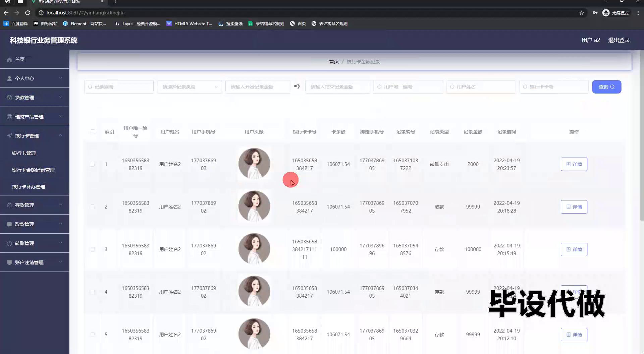644x354 pixels.
Task: Go to 首页 in the sidebar
Action: (35, 59)
